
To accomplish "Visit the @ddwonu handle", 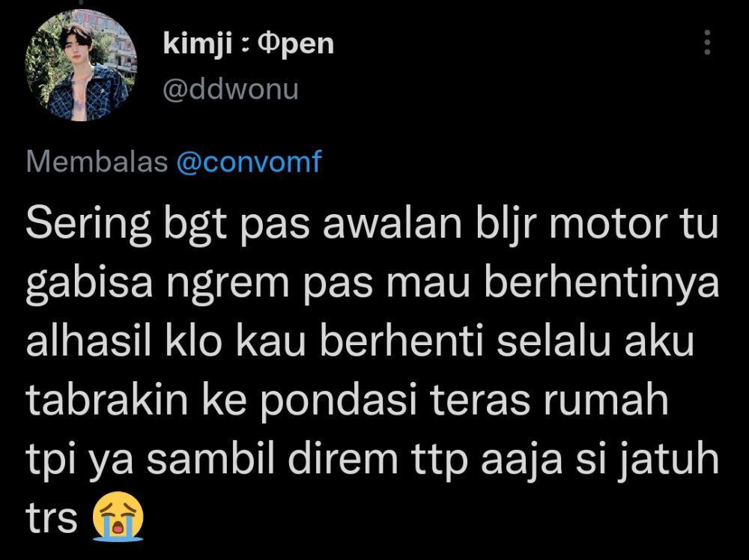I will (231, 89).
